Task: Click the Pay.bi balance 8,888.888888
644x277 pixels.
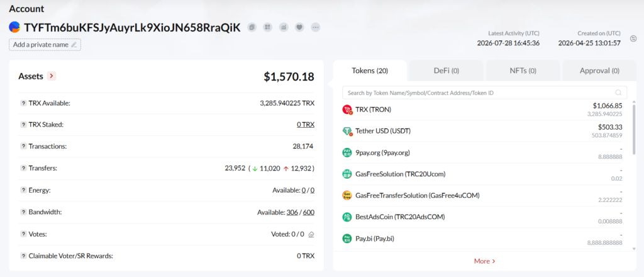Action: coord(604,243)
